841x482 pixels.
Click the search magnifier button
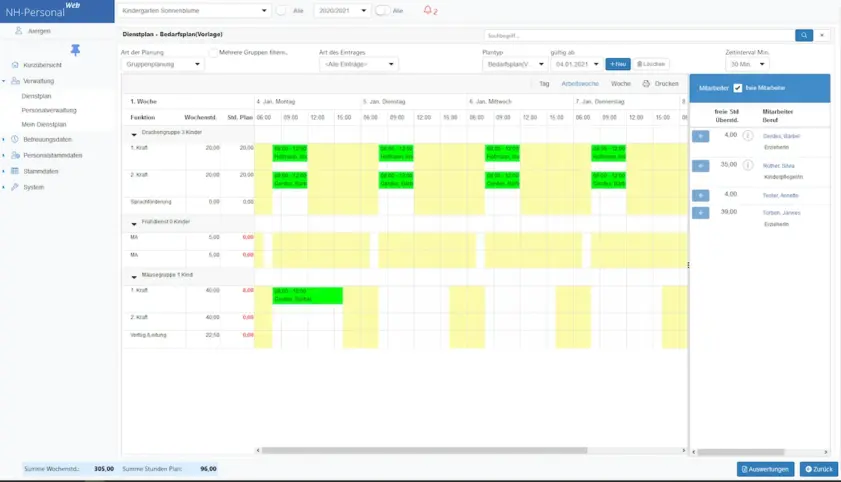(804, 35)
